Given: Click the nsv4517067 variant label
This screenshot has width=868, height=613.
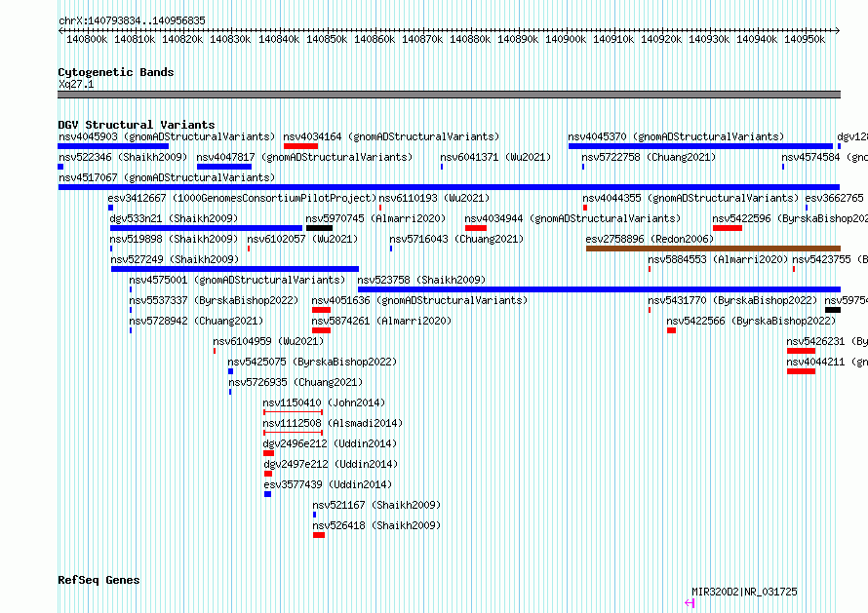Looking at the screenshot, I should pos(167,177).
